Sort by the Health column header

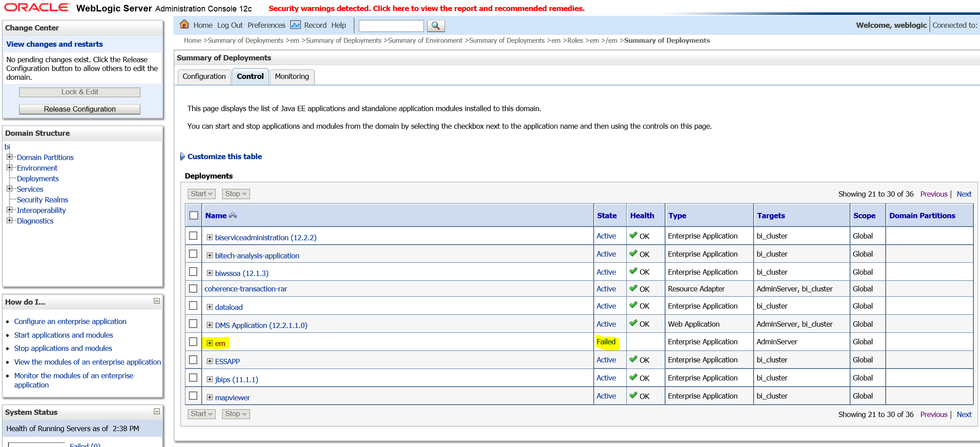642,216
